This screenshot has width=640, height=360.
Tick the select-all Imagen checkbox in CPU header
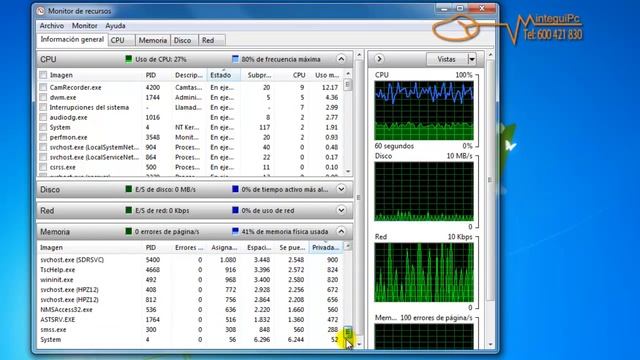point(43,75)
